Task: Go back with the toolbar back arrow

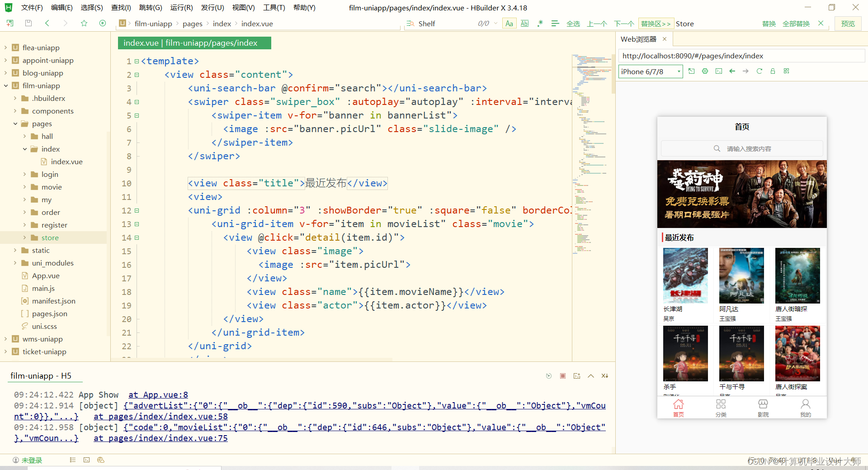Action: (47, 23)
